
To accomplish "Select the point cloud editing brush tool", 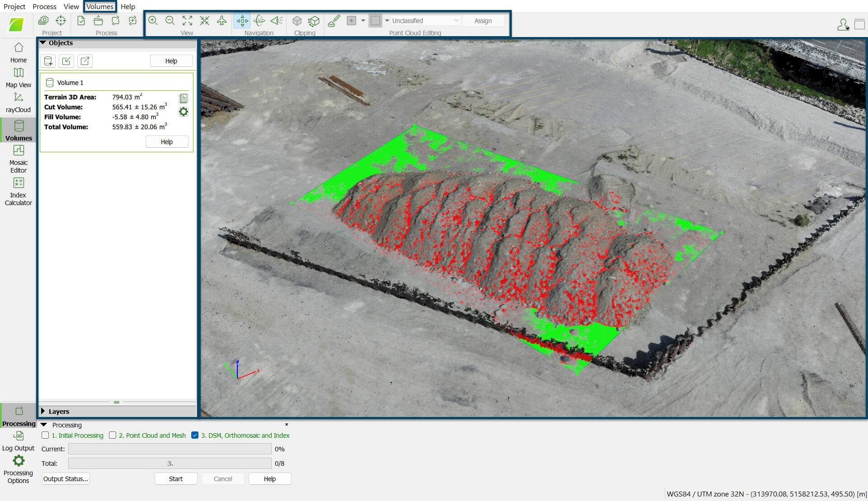I will tap(334, 20).
